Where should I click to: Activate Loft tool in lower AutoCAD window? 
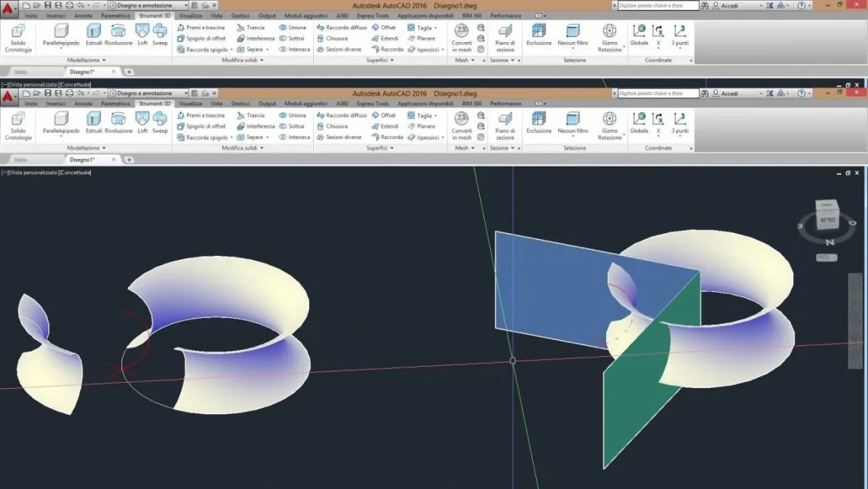(x=142, y=123)
